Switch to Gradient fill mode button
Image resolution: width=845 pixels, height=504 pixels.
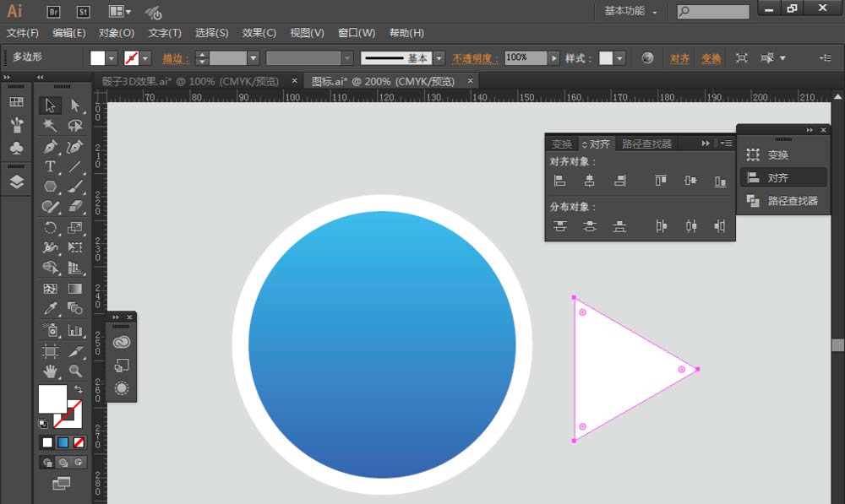63,442
